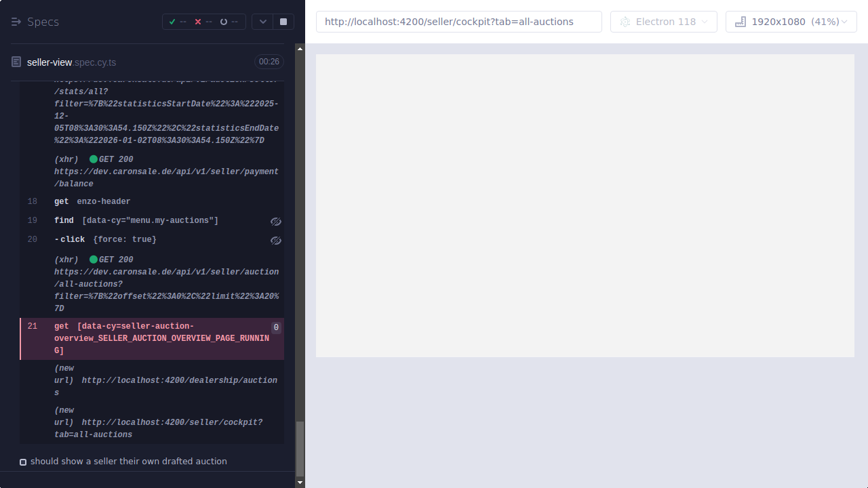Click the URL address bar
Screen dimensions: 868x488
tap(458, 21)
